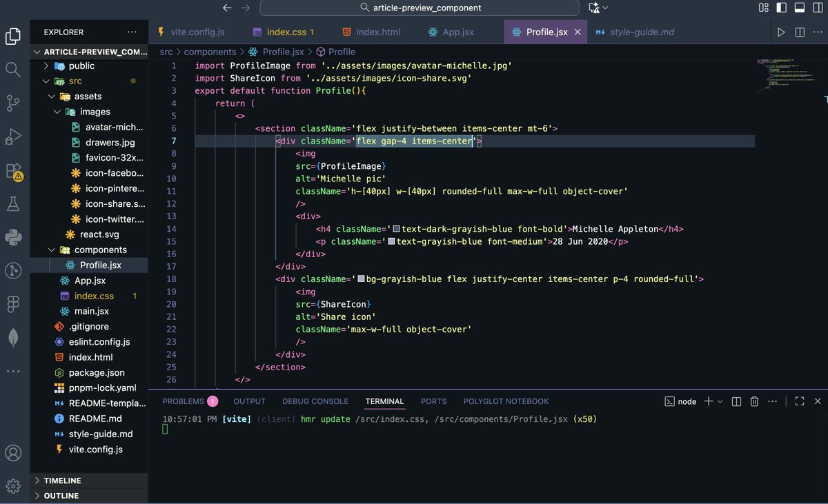Image resolution: width=828 pixels, height=504 pixels.
Task: Open the OUTPUT panel tab
Action: coord(249,401)
